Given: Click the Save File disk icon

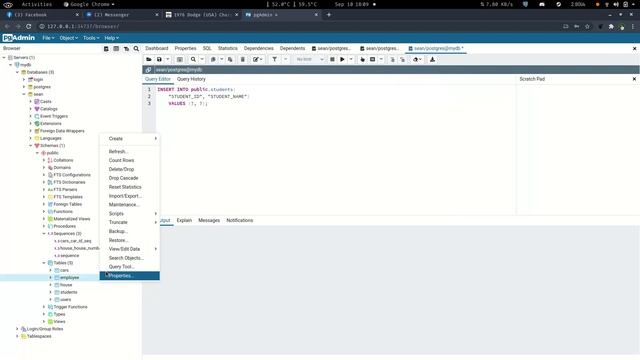Looking at the screenshot, I should [159, 60].
